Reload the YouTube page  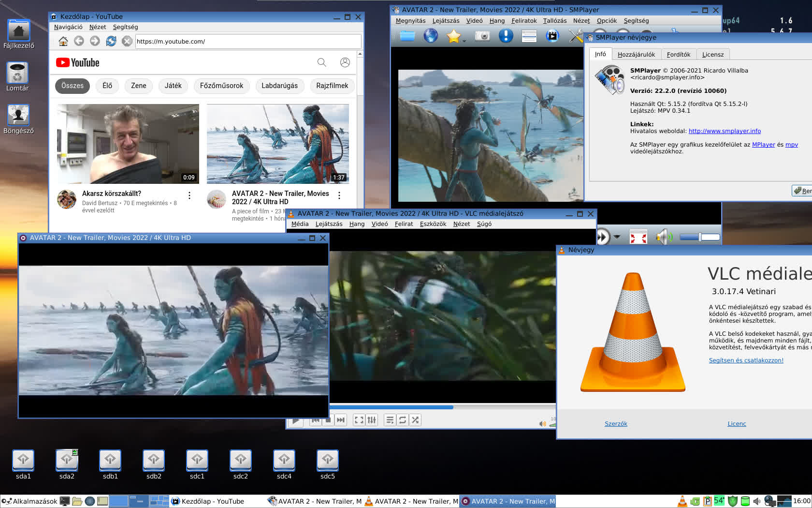click(x=111, y=41)
